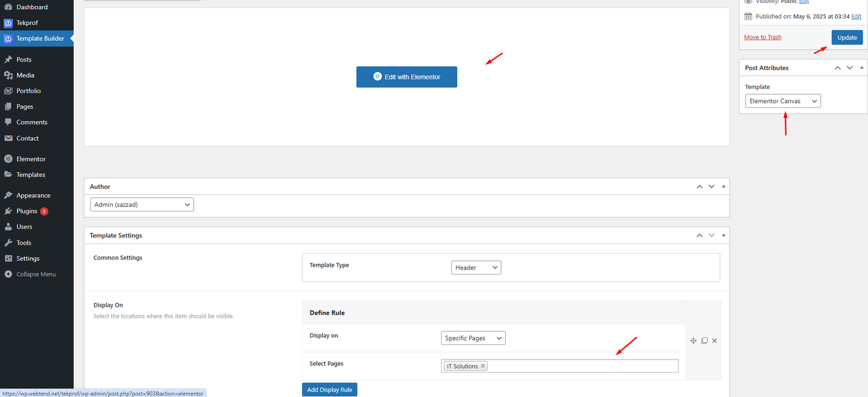Move Author panel down
The image size is (868, 397).
[711, 187]
